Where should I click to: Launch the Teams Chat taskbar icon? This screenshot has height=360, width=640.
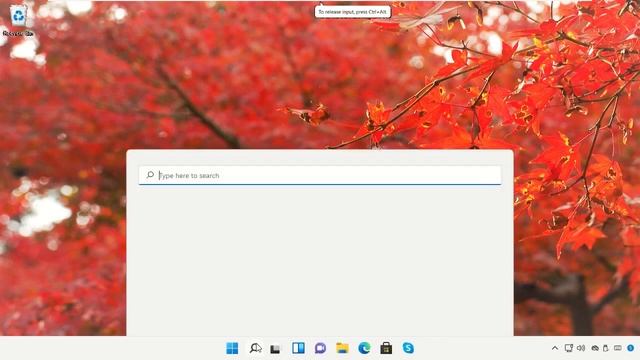(320, 348)
